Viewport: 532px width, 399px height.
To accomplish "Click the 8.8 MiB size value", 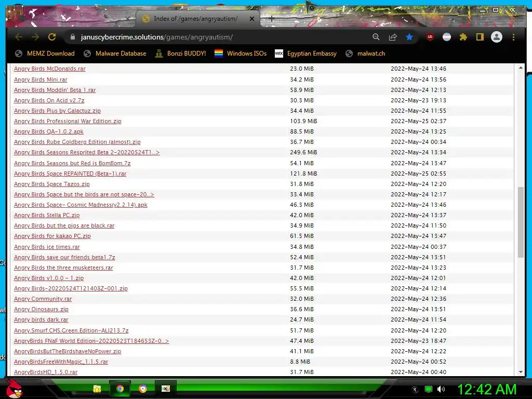I will (300, 362).
